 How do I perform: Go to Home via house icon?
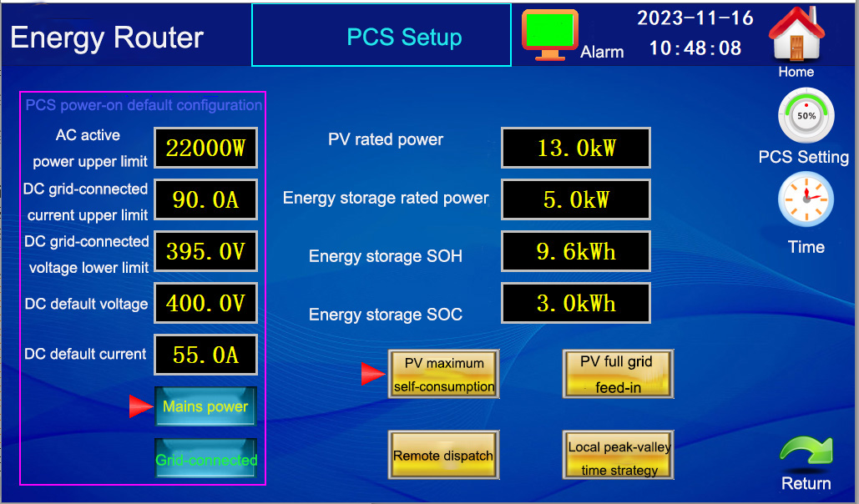click(796, 33)
